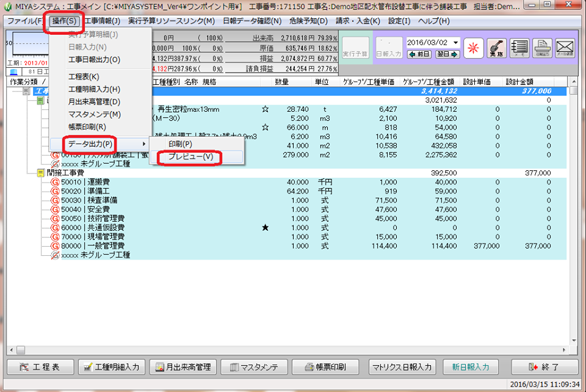Click the G icon beside 50040 安全費
This screenshot has height=392, width=586.
point(55,209)
